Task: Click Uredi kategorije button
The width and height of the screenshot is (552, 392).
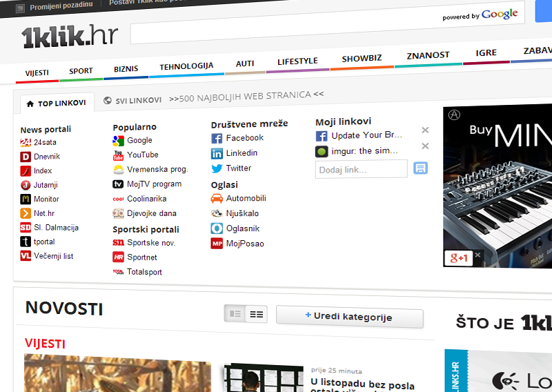Action: (x=350, y=317)
